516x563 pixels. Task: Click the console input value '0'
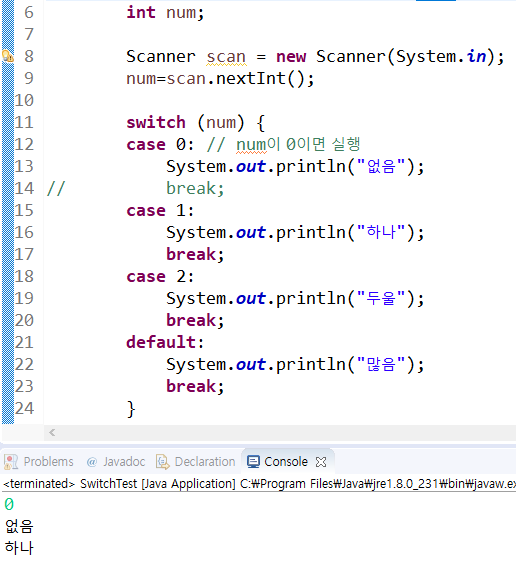point(9,504)
